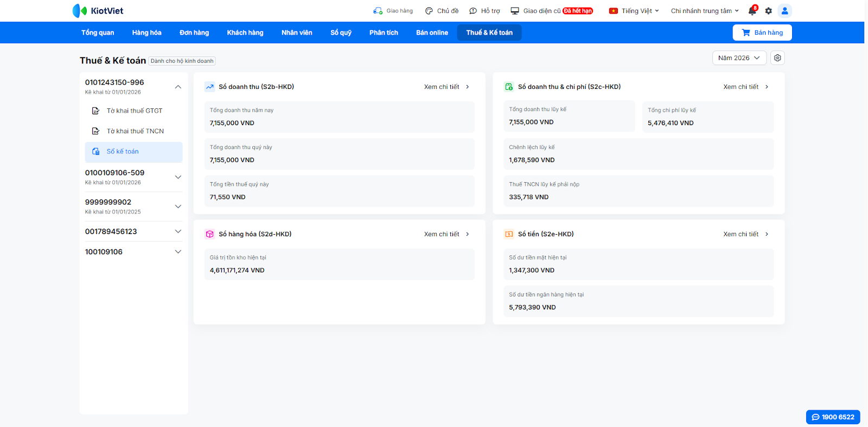Click the Thuế & Kế toán page heading

(x=113, y=61)
